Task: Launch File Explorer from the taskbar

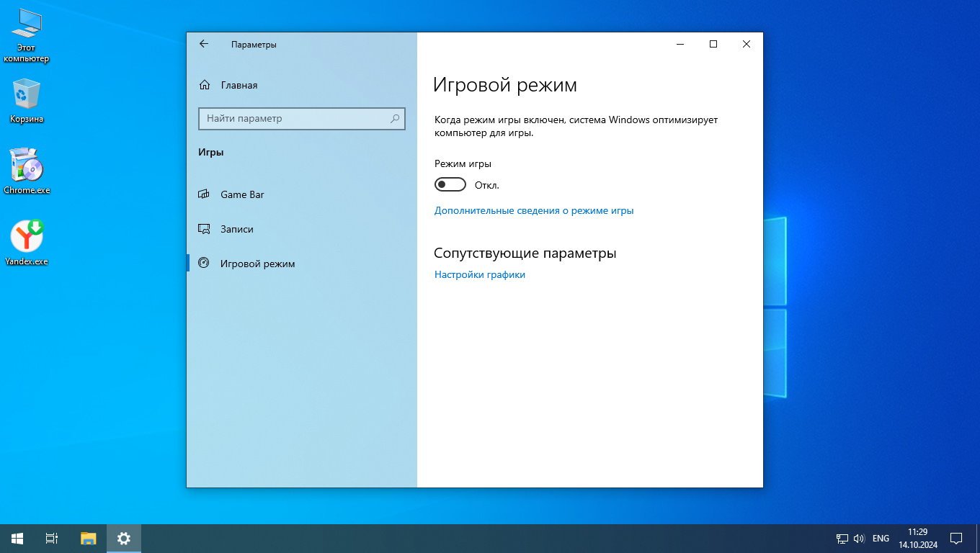Action: 88,538
